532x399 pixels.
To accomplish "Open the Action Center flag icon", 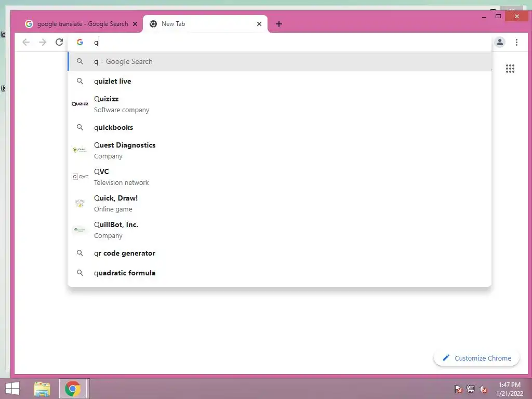I will (458, 389).
